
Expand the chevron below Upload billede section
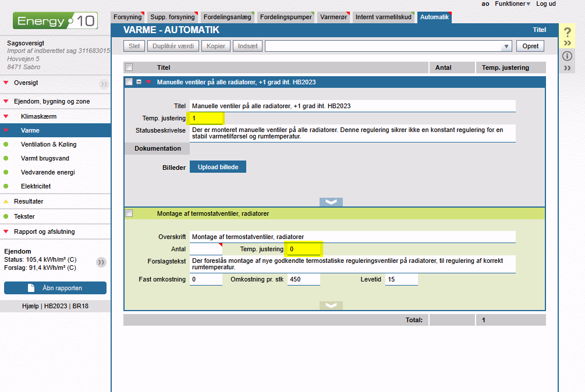point(331,202)
